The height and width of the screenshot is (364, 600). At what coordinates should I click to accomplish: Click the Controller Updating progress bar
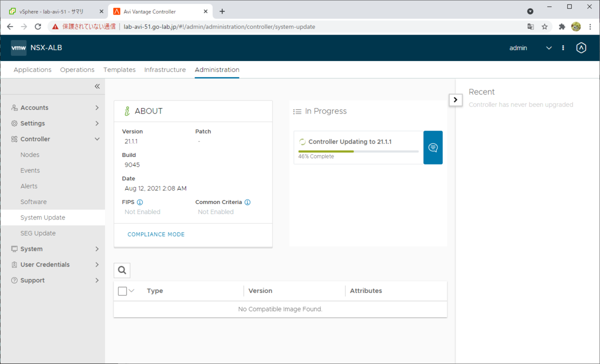pos(358,151)
